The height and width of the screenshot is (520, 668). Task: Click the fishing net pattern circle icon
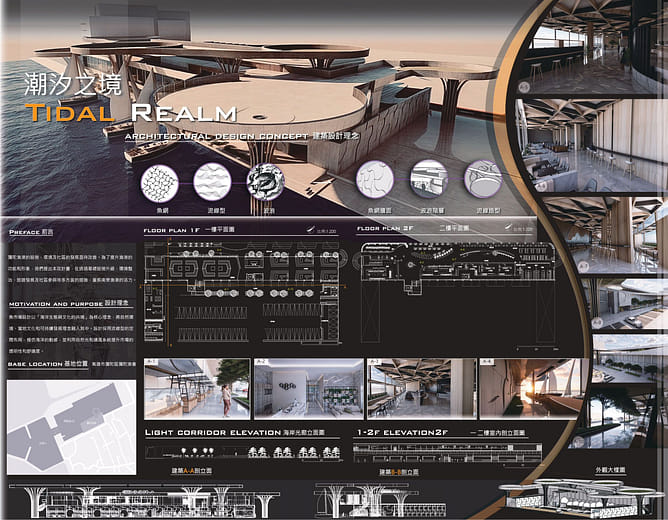click(x=159, y=183)
